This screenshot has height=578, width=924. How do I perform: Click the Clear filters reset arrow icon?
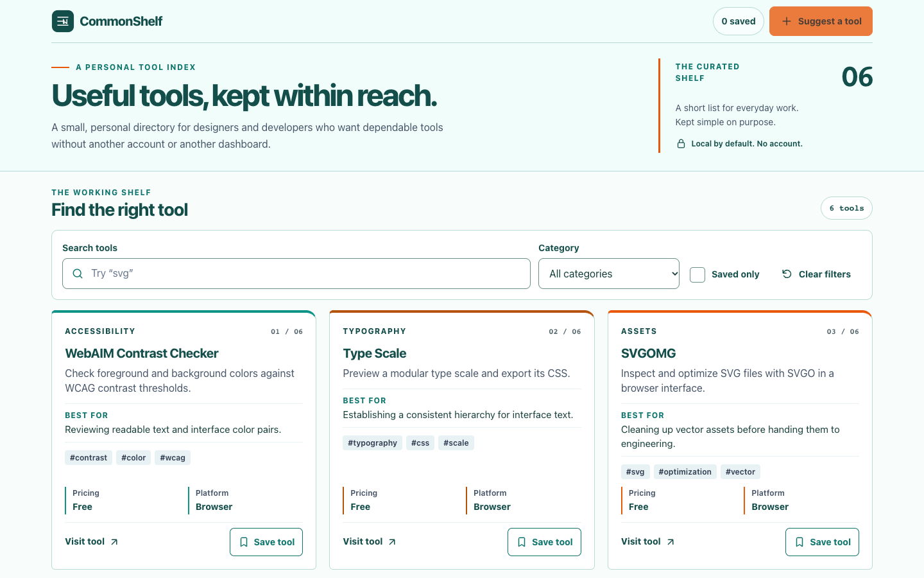click(x=787, y=274)
